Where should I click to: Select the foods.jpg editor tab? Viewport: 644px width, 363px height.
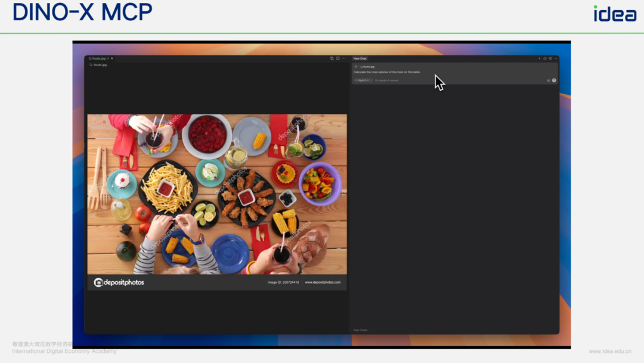pos(99,58)
